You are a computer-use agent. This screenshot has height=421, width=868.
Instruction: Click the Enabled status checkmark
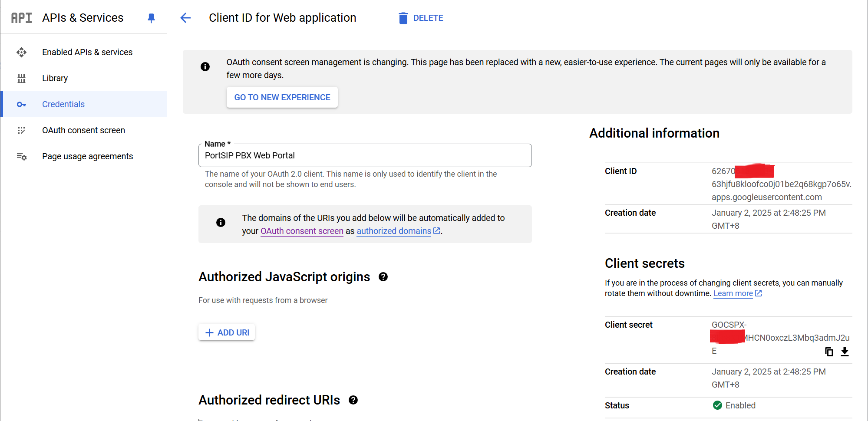pyautogui.click(x=716, y=405)
